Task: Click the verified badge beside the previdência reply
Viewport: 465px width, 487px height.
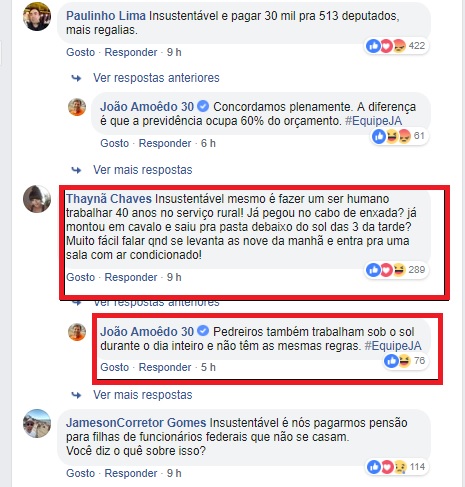Action: [x=203, y=107]
